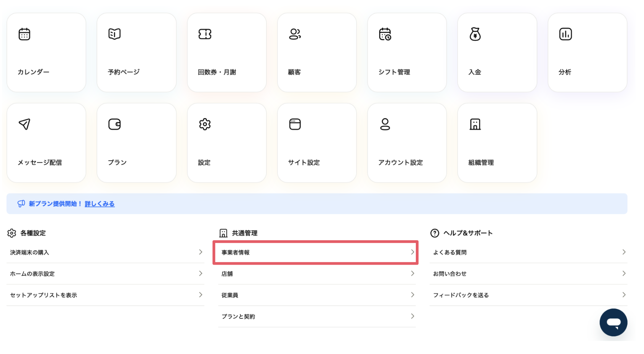Click the open-book icon on 予約ページ card

point(114,34)
